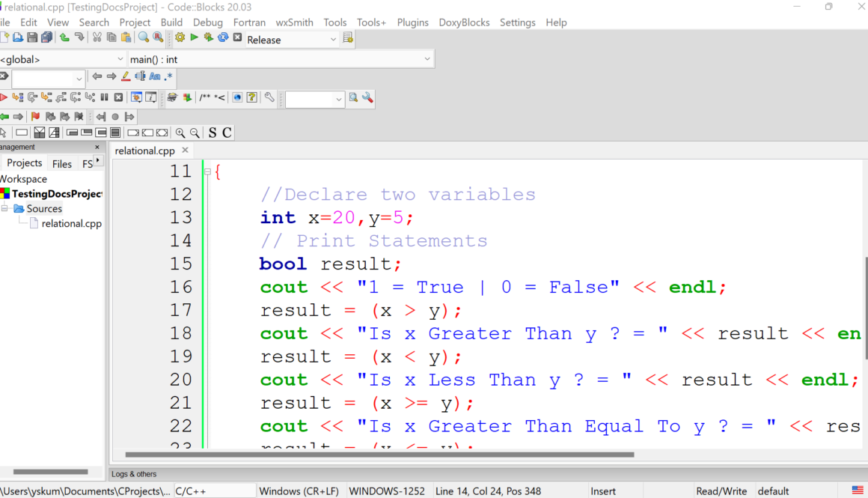Run the program with the green arrow
Screen dimensions: 868x498
point(194,37)
